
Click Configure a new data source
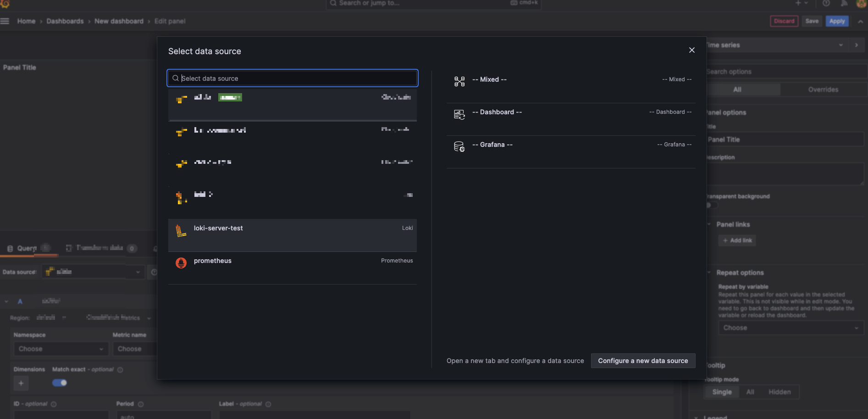(x=643, y=361)
